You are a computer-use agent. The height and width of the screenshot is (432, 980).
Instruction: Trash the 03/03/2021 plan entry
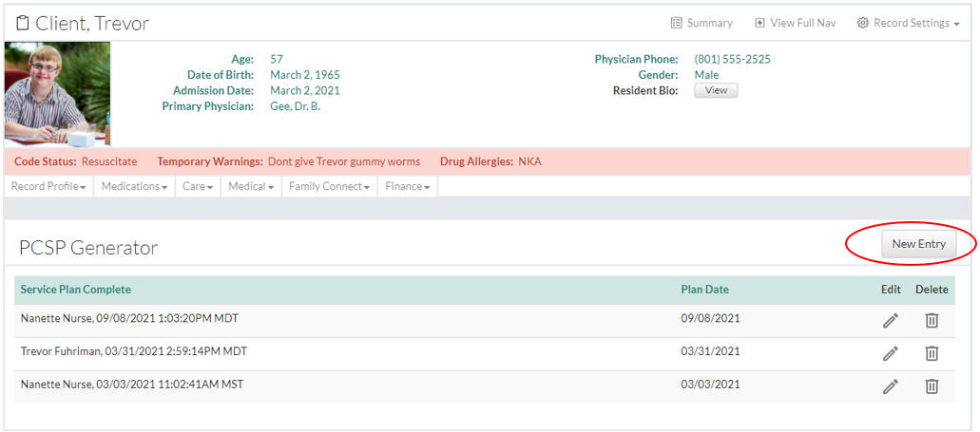coord(932,386)
